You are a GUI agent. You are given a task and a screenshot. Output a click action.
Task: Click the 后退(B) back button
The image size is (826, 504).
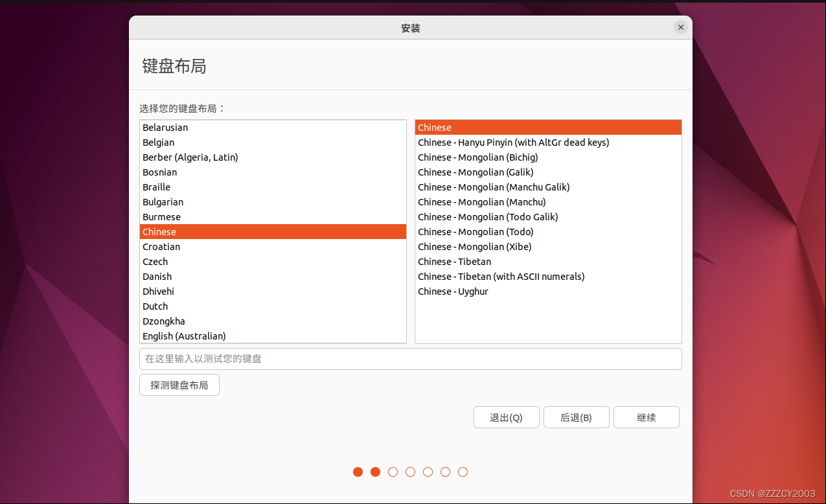(576, 418)
